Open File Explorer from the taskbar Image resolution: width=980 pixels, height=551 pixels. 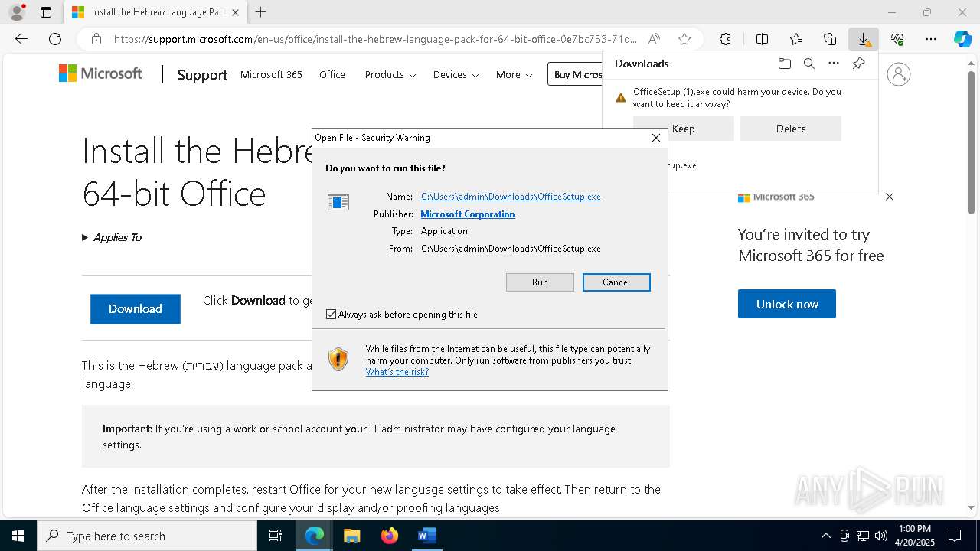coord(351,536)
